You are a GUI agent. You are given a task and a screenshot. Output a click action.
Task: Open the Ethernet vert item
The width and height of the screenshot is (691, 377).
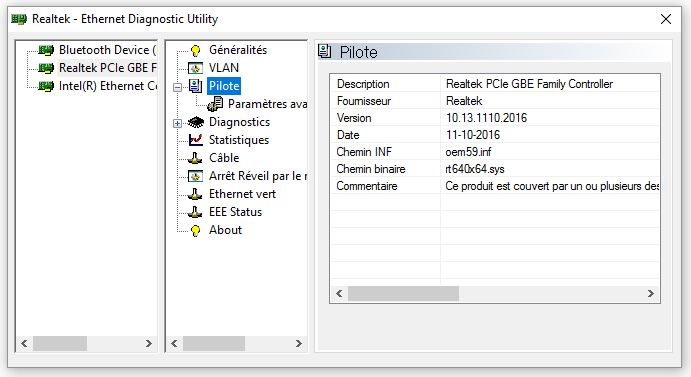click(242, 194)
